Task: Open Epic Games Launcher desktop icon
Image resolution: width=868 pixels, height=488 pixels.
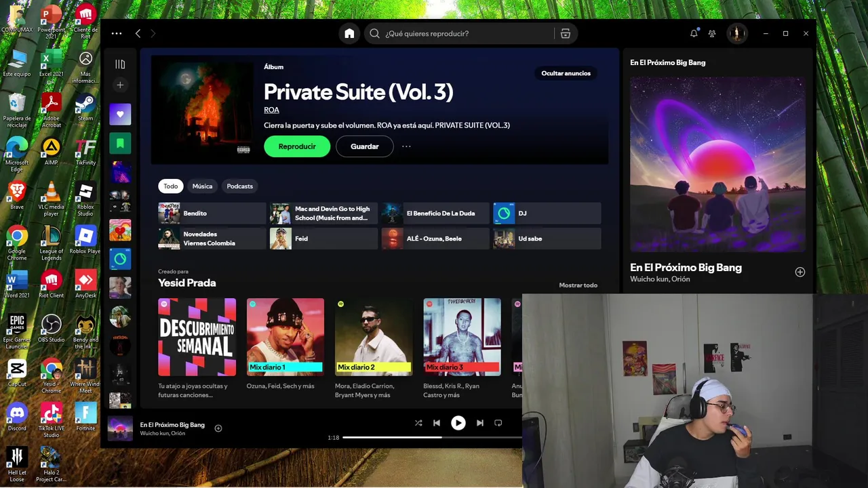Action: [17, 332]
